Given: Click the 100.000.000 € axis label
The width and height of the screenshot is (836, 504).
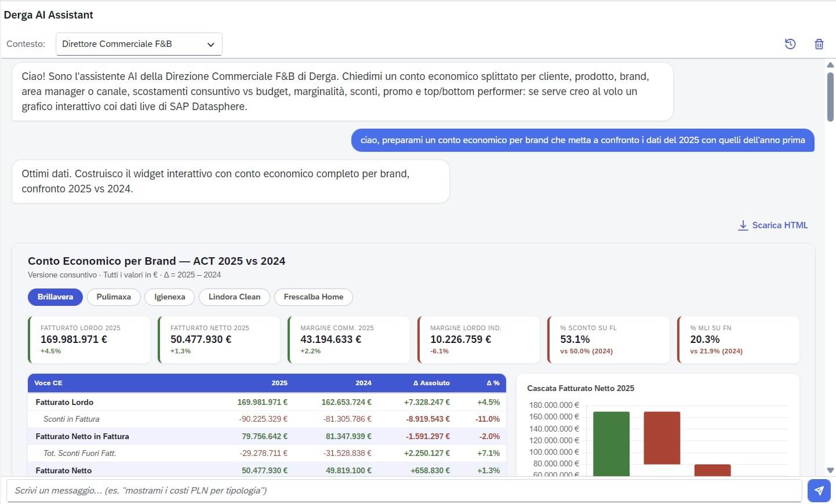Looking at the screenshot, I should (554, 452).
